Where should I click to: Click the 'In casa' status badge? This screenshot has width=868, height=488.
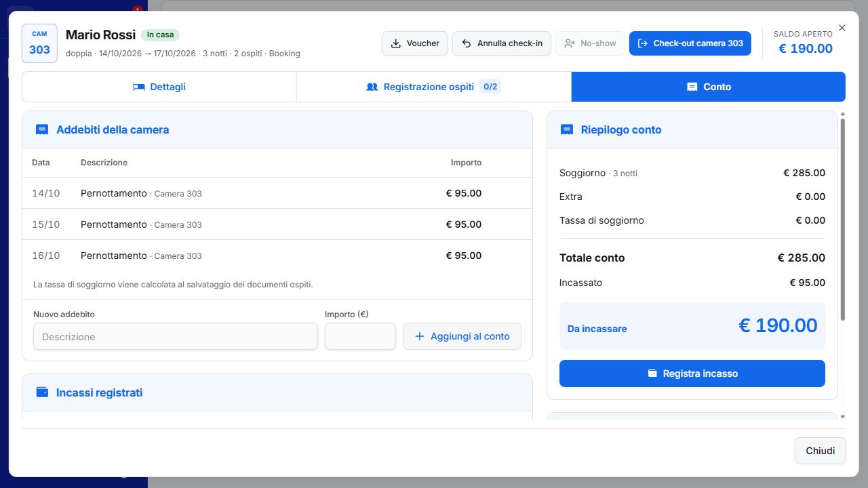click(160, 35)
